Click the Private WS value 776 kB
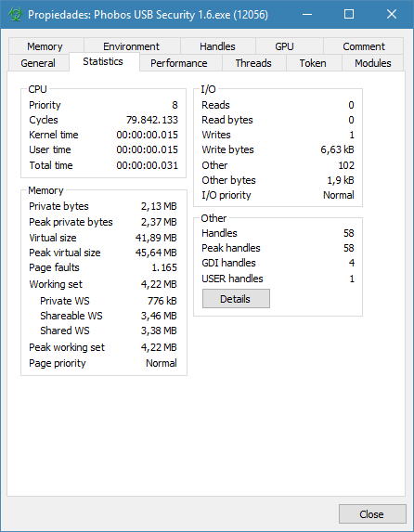Screen dimensions: 414x532 point(162,301)
